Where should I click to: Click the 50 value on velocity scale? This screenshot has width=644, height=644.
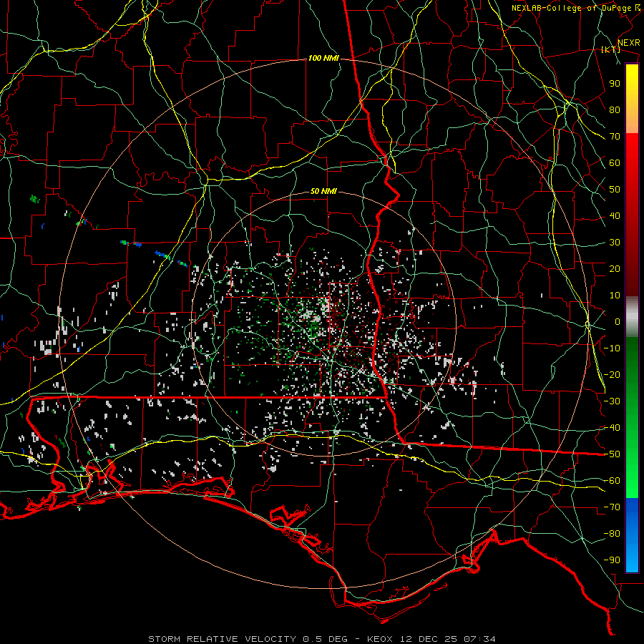tap(615, 190)
